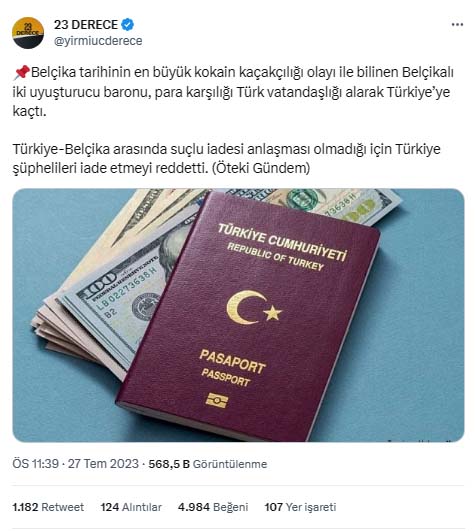Open the @yirmiucderece handle link

[x=98, y=41]
